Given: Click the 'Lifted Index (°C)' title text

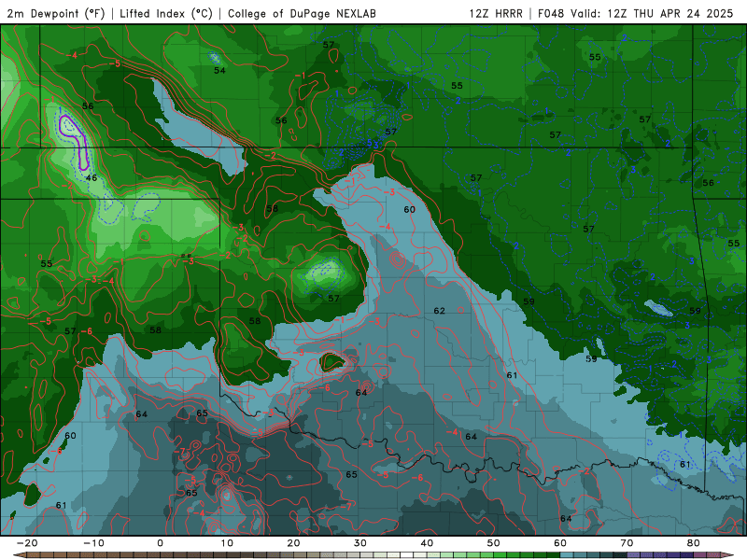Looking at the screenshot, I should tap(166, 14).
